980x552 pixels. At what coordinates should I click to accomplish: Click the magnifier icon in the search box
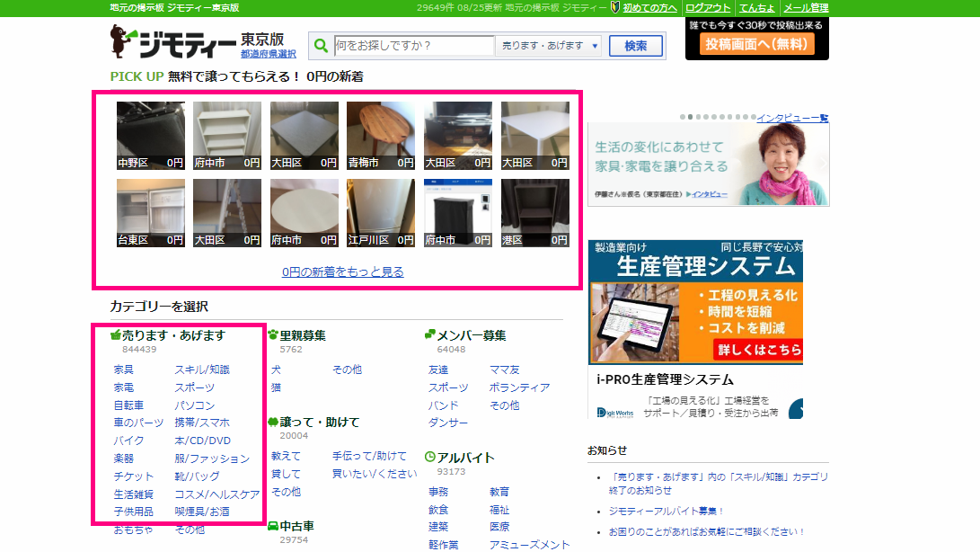[x=321, y=46]
